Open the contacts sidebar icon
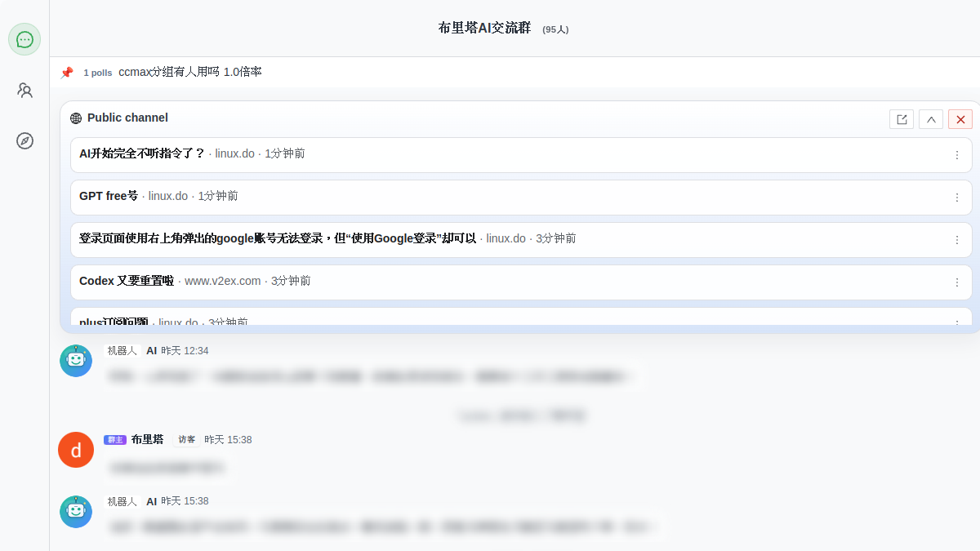 [24, 90]
